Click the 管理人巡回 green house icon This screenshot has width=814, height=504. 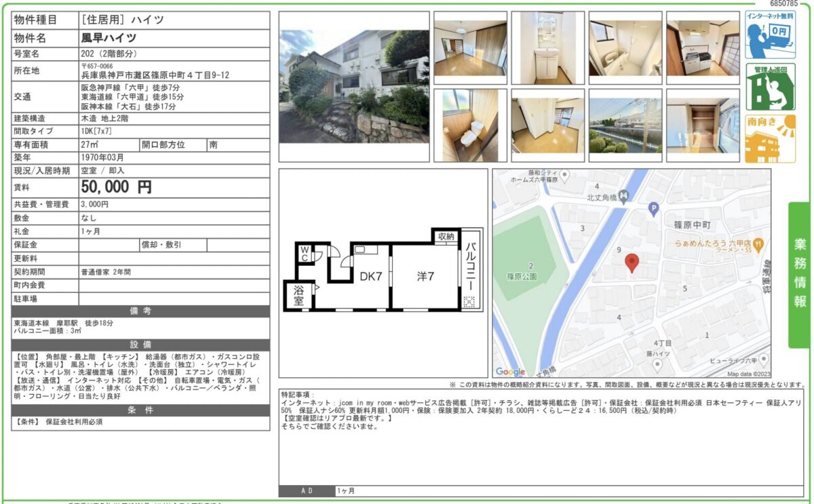tap(770, 87)
